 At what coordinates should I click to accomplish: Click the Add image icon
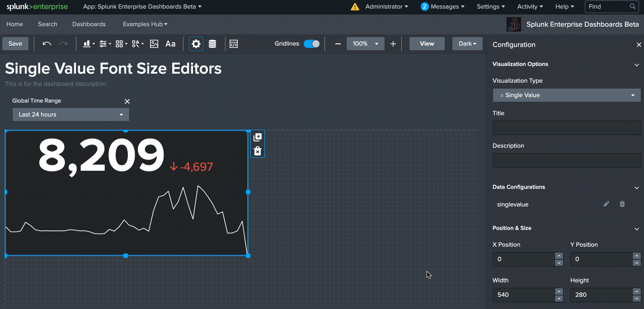pos(153,43)
